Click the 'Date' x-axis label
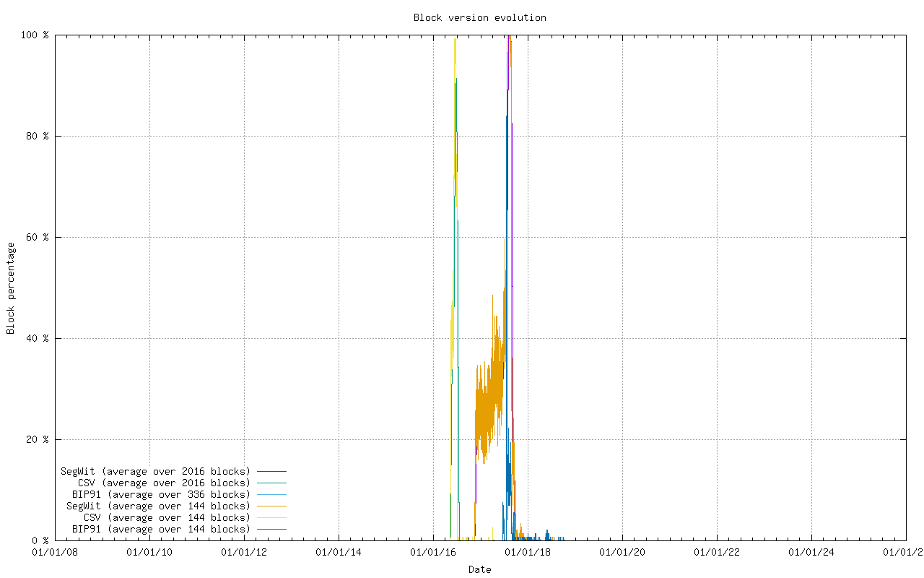This screenshot has width=924, height=578. [479, 569]
